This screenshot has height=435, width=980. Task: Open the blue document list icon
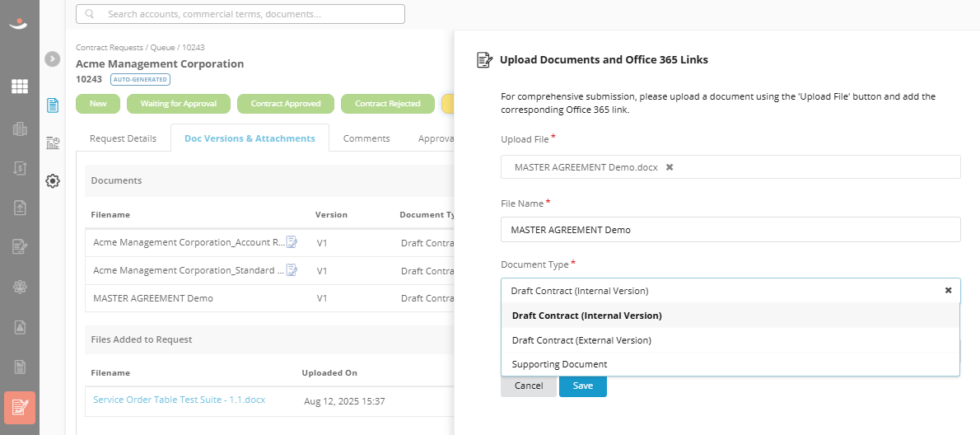point(53,105)
